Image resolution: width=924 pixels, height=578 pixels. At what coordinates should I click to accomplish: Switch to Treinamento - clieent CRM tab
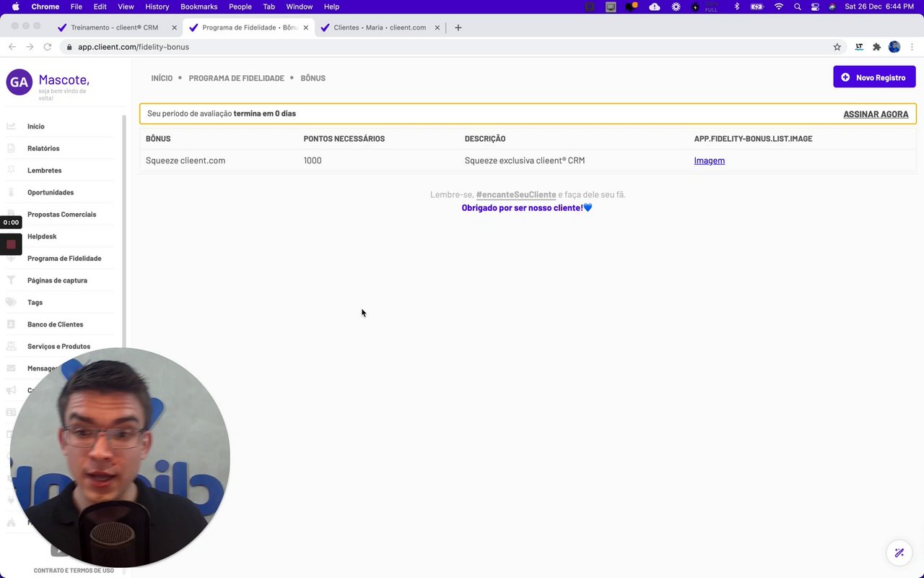[114, 27]
